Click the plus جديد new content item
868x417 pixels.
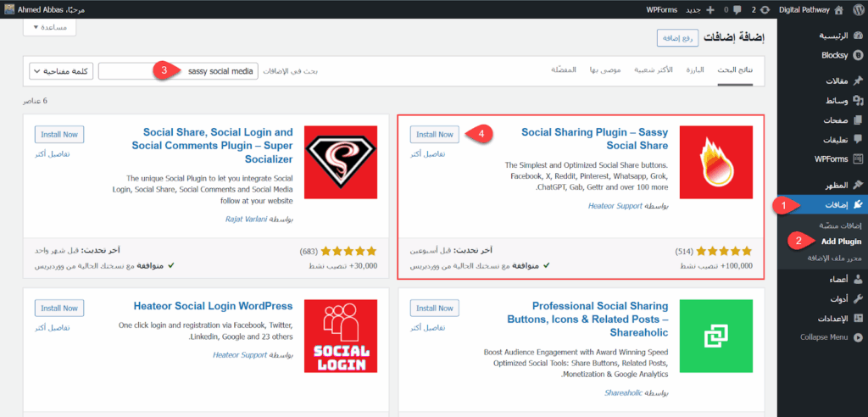pos(699,9)
